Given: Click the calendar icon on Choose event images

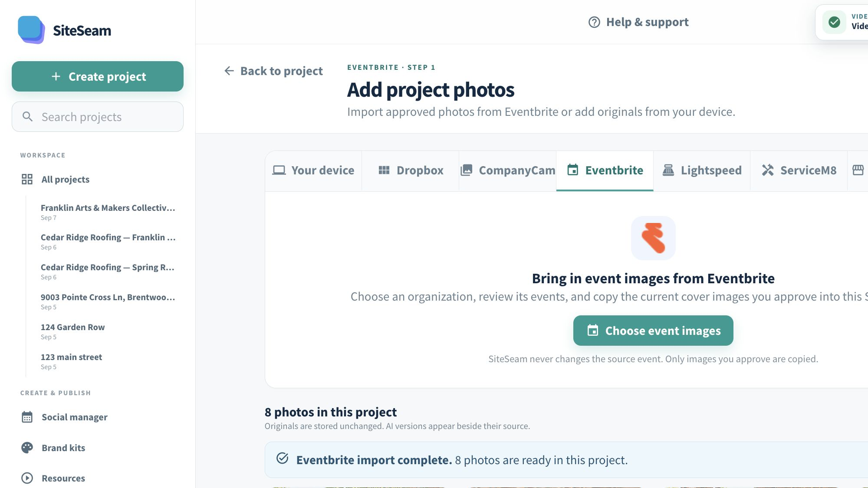Looking at the screenshot, I should coord(593,331).
